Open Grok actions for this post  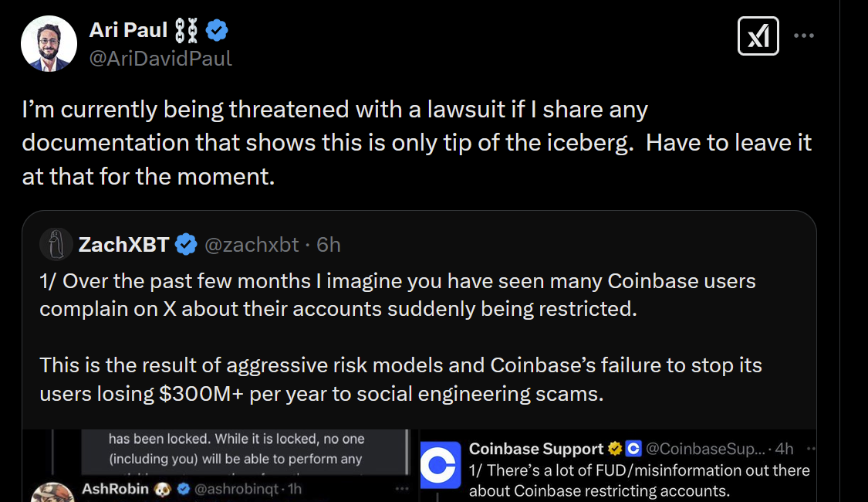[758, 36]
